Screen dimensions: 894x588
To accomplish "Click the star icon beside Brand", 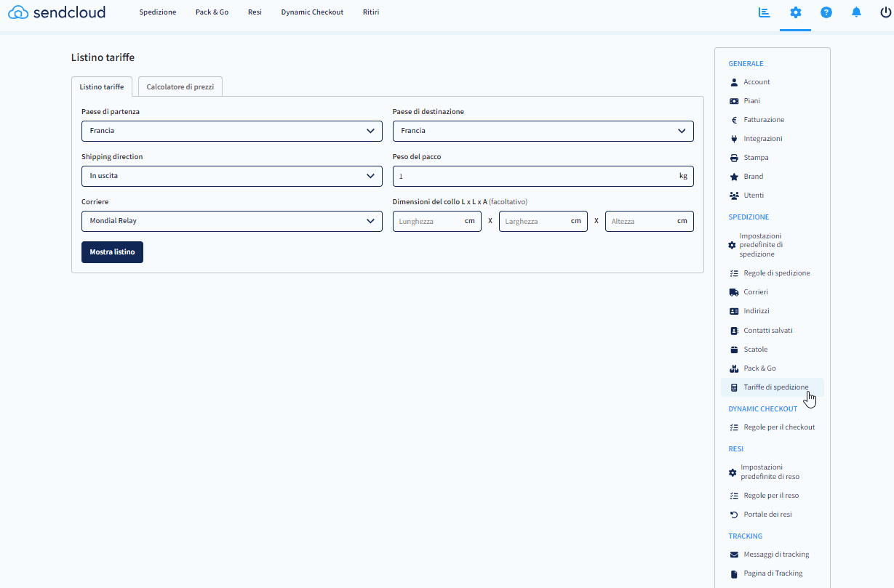I will pyautogui.click(x=734, y=177).
